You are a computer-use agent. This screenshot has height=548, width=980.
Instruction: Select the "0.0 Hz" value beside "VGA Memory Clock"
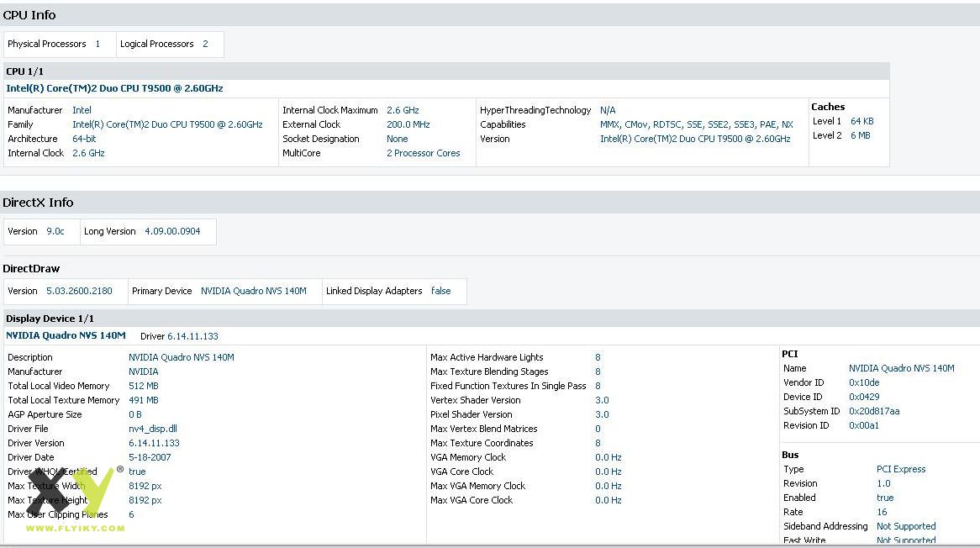pyautogui.click(x=609, y=457)
